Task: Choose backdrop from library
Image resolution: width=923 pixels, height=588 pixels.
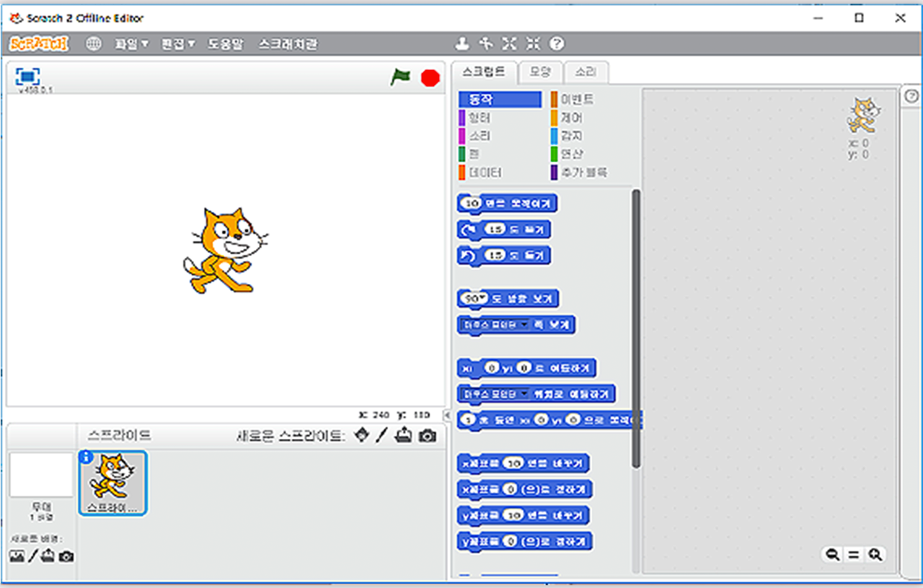Action: tap(17, 556)
